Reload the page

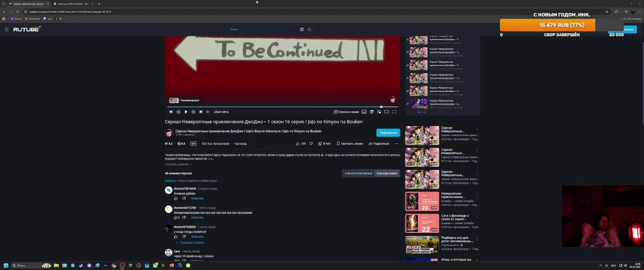pyautogui.click(x=17, y=12)
